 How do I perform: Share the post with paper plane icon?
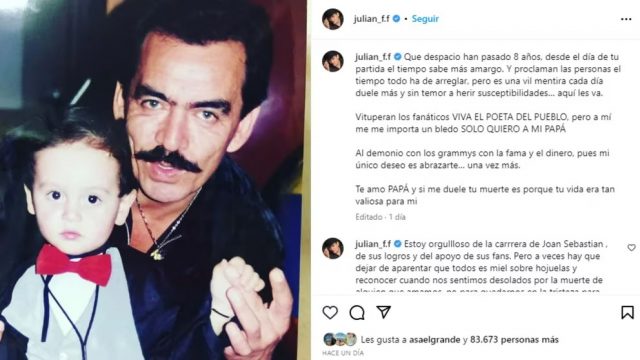384,312
